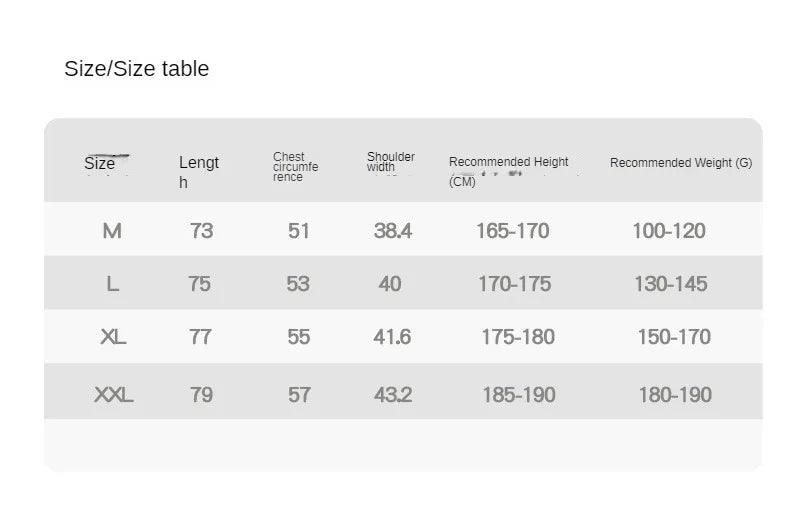800x521 pixels.
Task: Click the Recommended Height (CM) header
Action: pyautogui.click(x=508, y=169)
